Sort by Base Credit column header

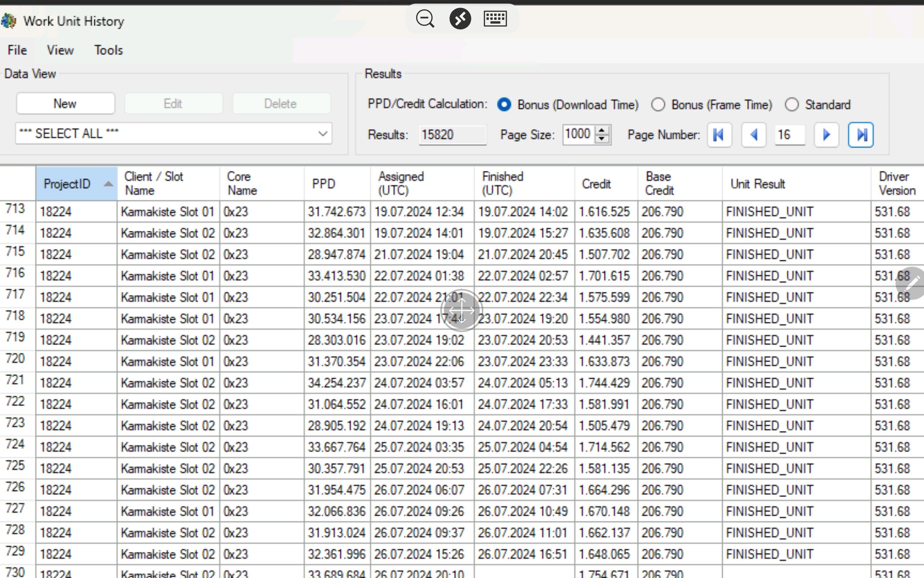point(680,184)
